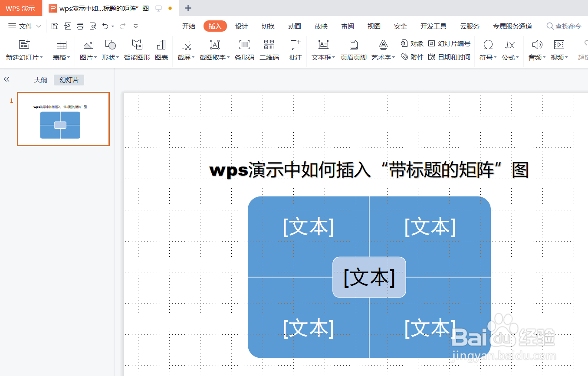Viewport: 588px width, 376px height.
Task: Click the Print icon in quick toolbar
Action: tap(80, 26)
